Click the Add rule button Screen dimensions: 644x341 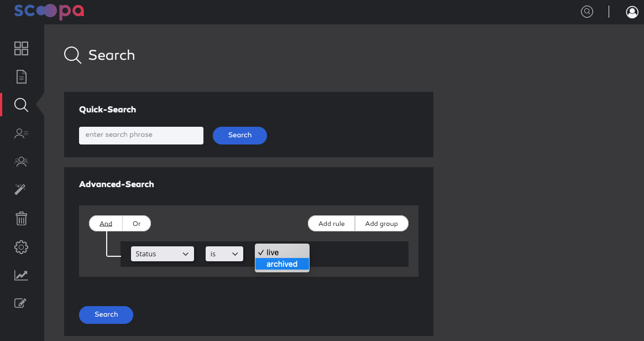point(332,223)
